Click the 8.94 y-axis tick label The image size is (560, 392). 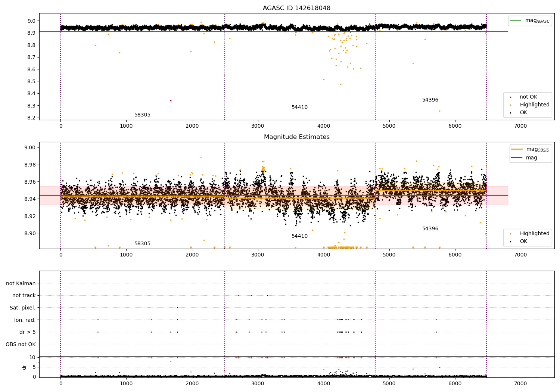[x=30, y=199]
